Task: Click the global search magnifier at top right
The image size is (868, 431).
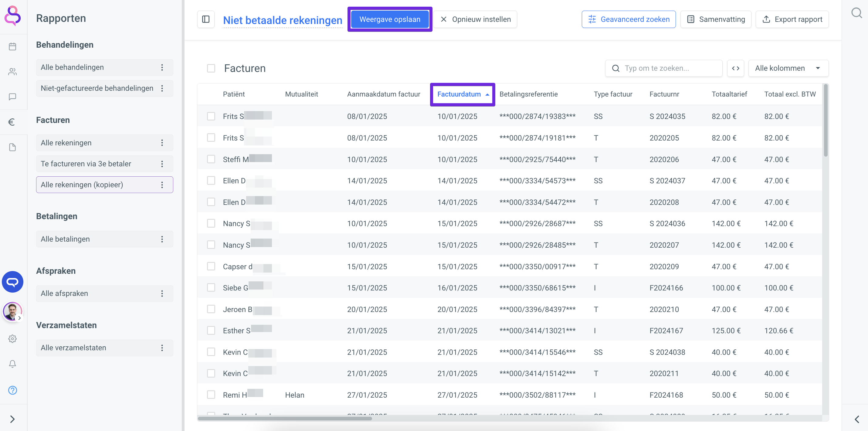Action: [856, 13]
